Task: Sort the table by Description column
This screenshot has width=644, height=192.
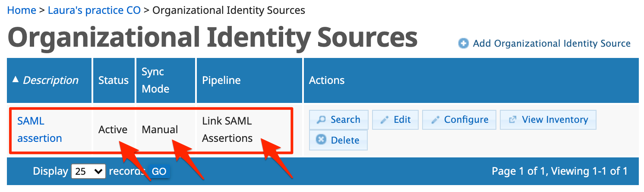Action: pos(51,80)
